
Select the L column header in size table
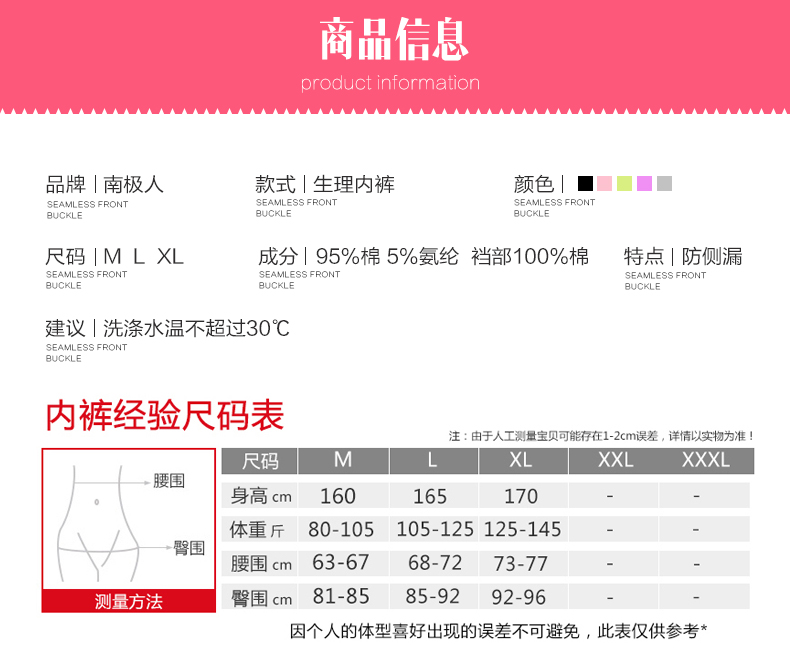point(433,460)
